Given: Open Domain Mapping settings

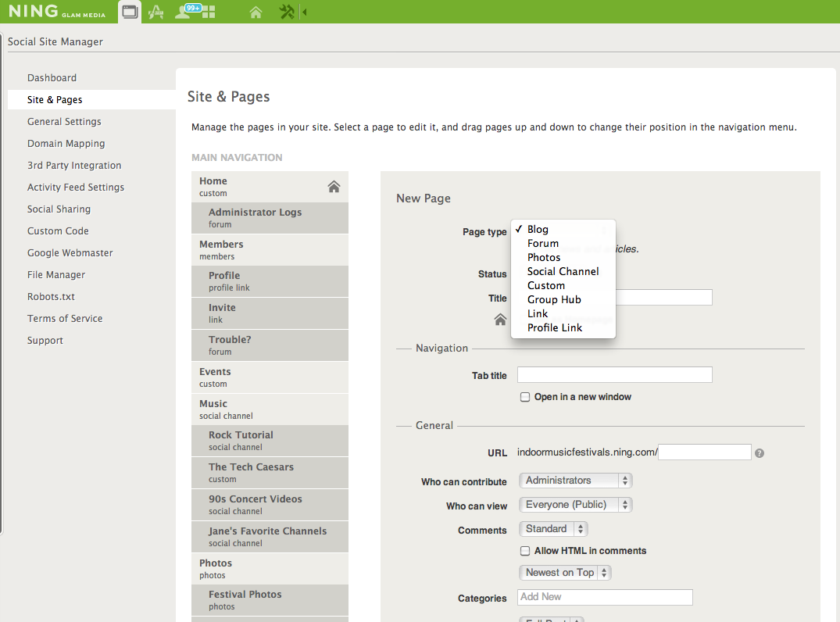Looking at the screenshot, I should (x=66, y=144).
